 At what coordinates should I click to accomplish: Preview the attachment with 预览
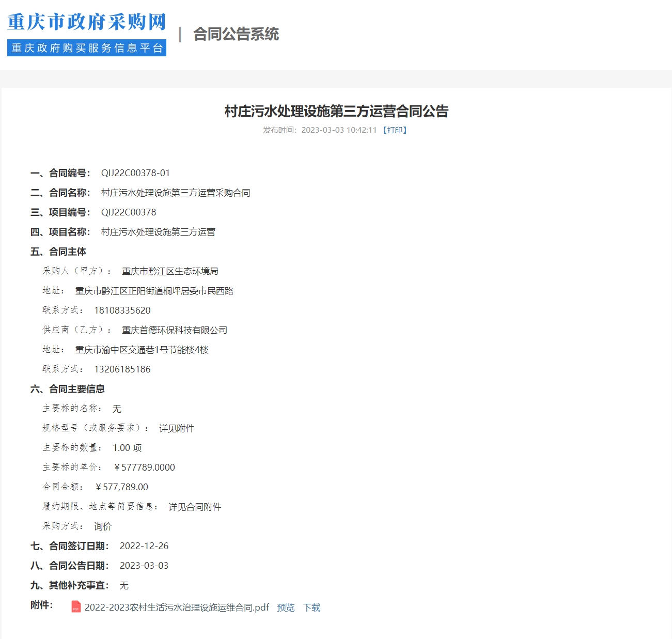[x=286, y=607]
